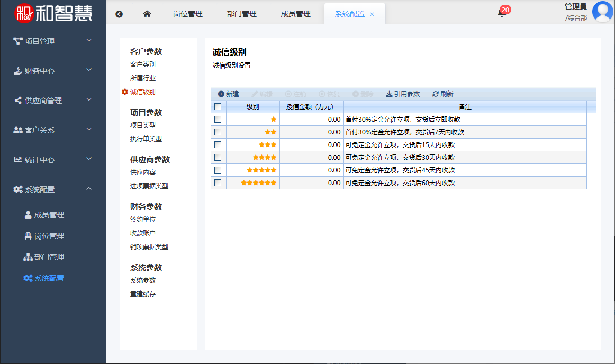
Task: Open the 系统参数 settings link
Action: click(143, 280)
